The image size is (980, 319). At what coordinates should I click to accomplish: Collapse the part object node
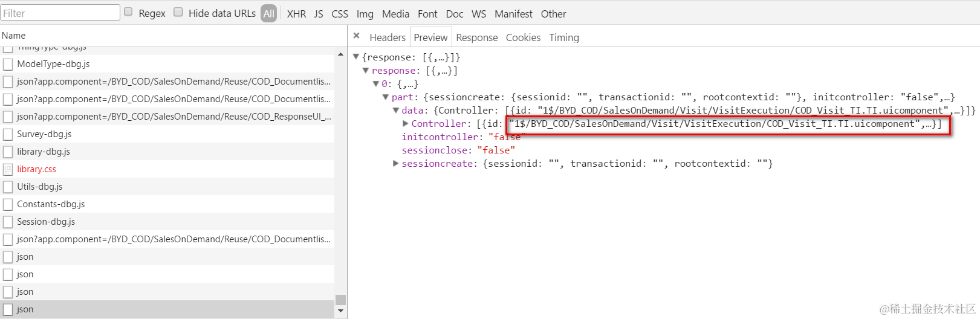[x=385, y=97]
